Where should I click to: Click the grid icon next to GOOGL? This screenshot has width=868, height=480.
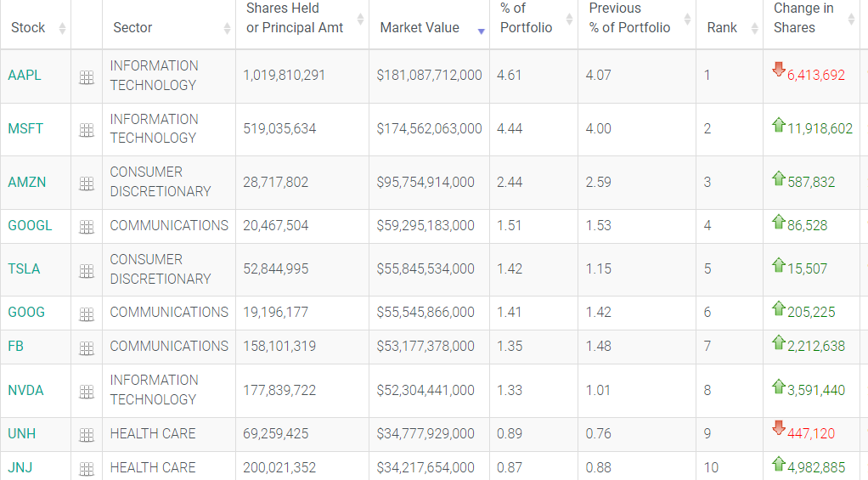coord(86,227)
